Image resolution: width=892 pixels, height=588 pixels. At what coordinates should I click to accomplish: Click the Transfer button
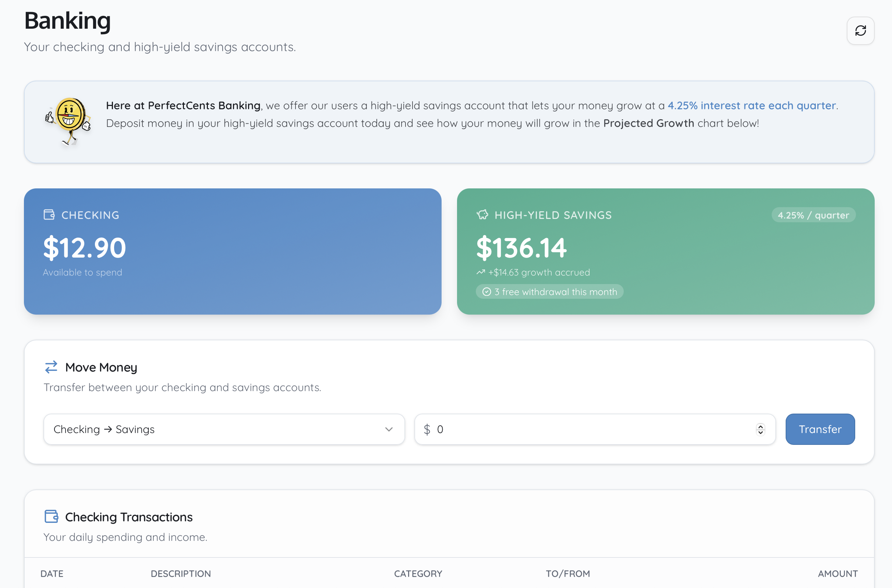point(820,429)
